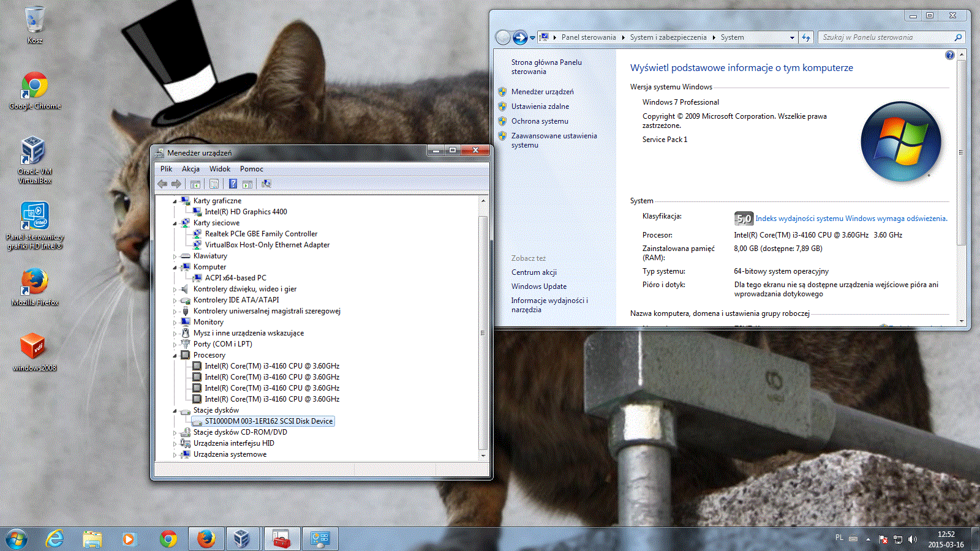Open the Windows Start menu orb
Viewport: 980px width, 551px height.
tap(17, 539)
